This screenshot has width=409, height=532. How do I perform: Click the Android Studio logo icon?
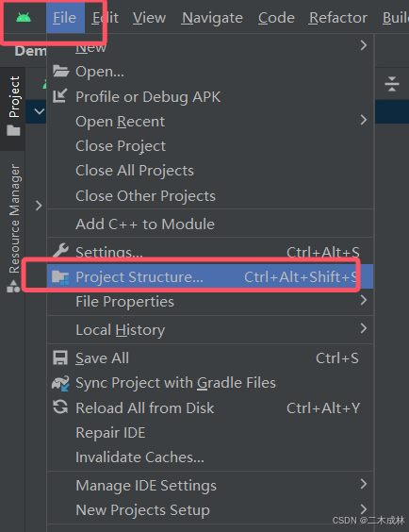pyautogui.click(x=24, y=18)
